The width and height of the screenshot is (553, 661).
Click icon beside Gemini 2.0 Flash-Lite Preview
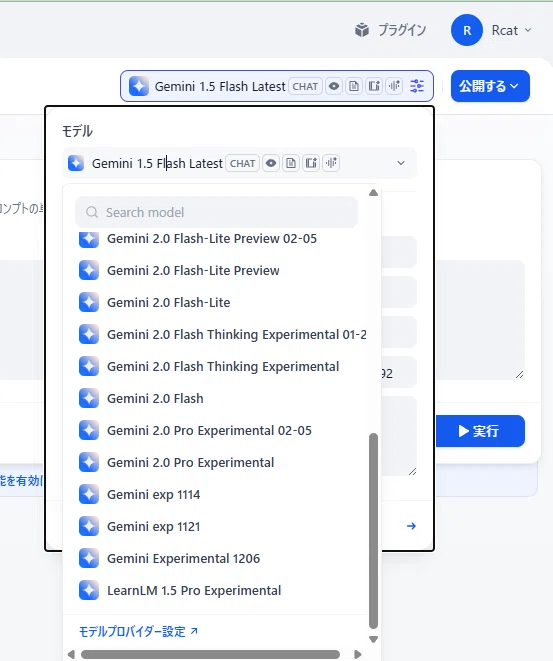[x=89, y=270]
